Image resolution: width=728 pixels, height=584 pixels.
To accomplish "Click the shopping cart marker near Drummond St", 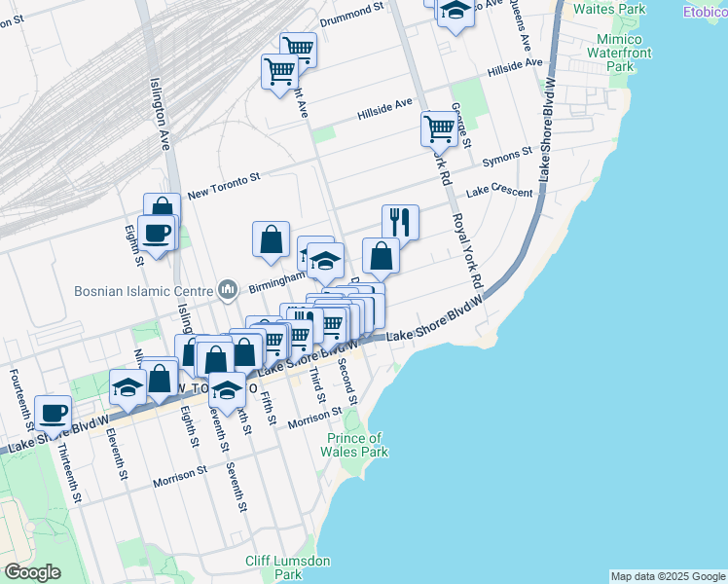I will pyautogui.click(x=298, y=49).
